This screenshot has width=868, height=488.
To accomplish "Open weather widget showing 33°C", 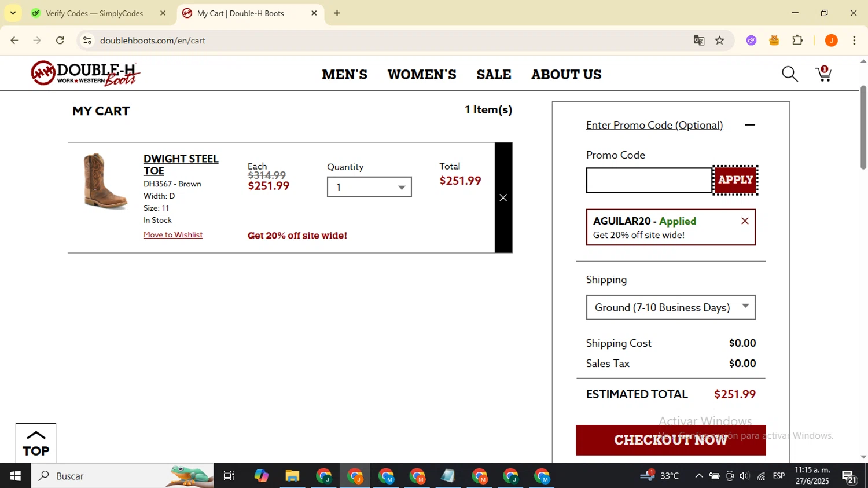I will (660, 476).
